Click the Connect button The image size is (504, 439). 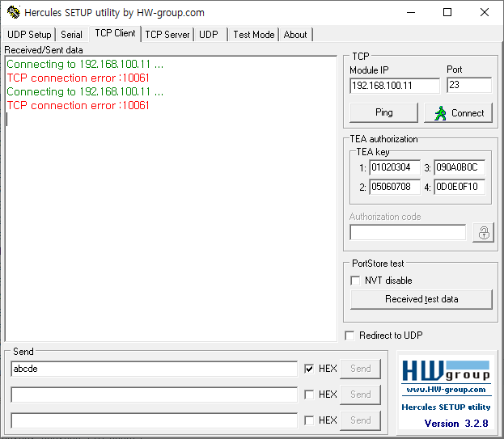[x=459, y=112]
